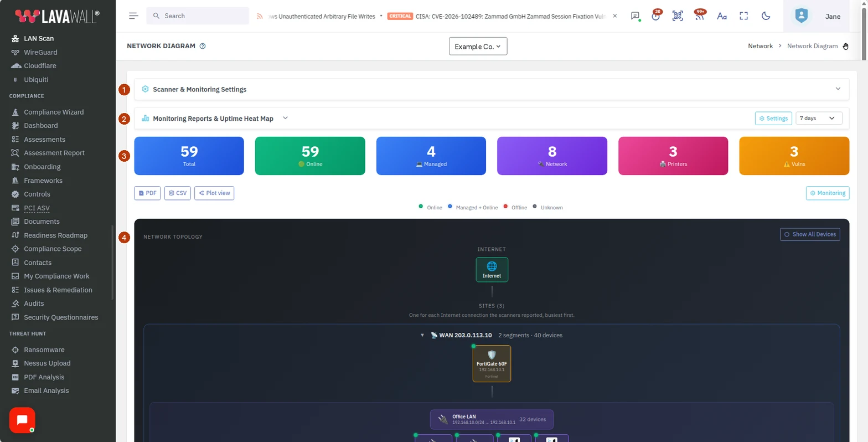This screenshot has height=442, width=868.
Task: Click the Total devices card
Action: click(189, 156)
